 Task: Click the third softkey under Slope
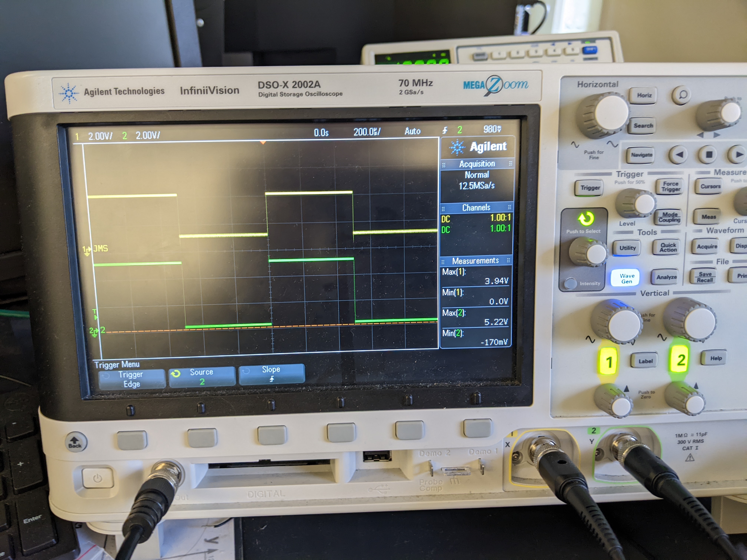point(272,435)
